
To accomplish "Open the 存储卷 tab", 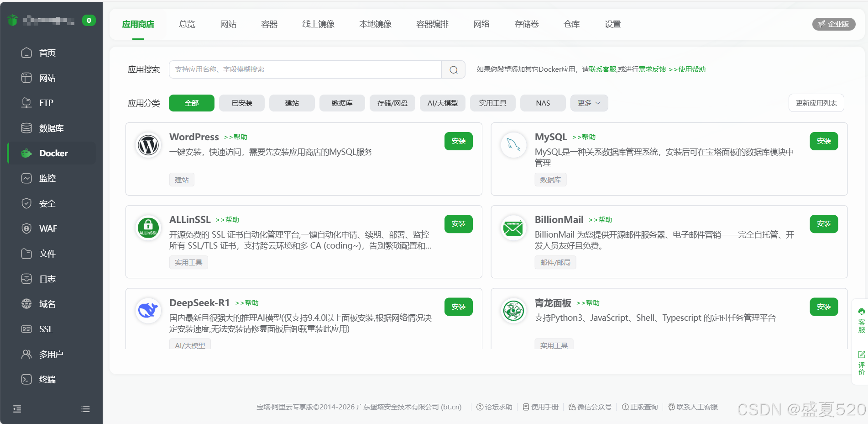I will coord(527,24).
